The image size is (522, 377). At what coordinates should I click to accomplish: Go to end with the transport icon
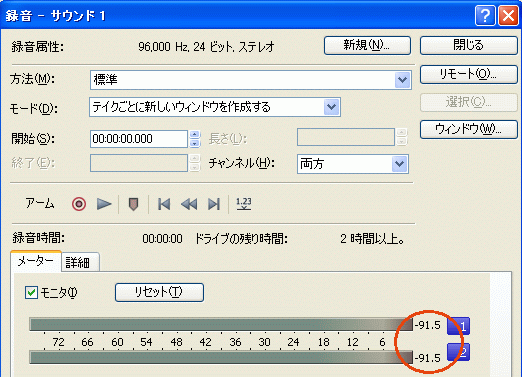pyautogui.click(x=214, y=204)
